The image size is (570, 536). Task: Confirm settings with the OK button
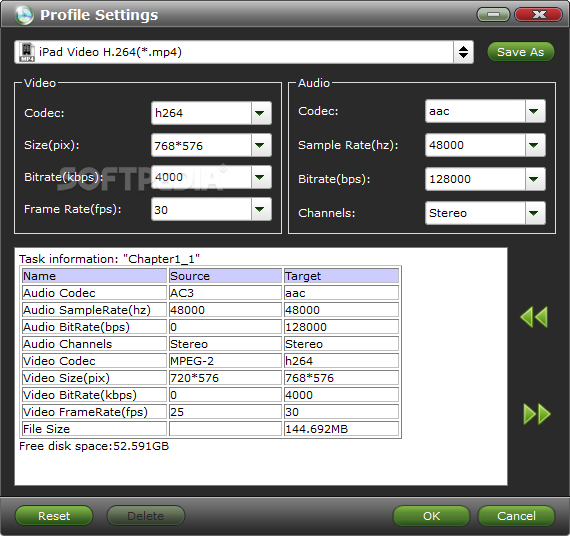[431, 516]
